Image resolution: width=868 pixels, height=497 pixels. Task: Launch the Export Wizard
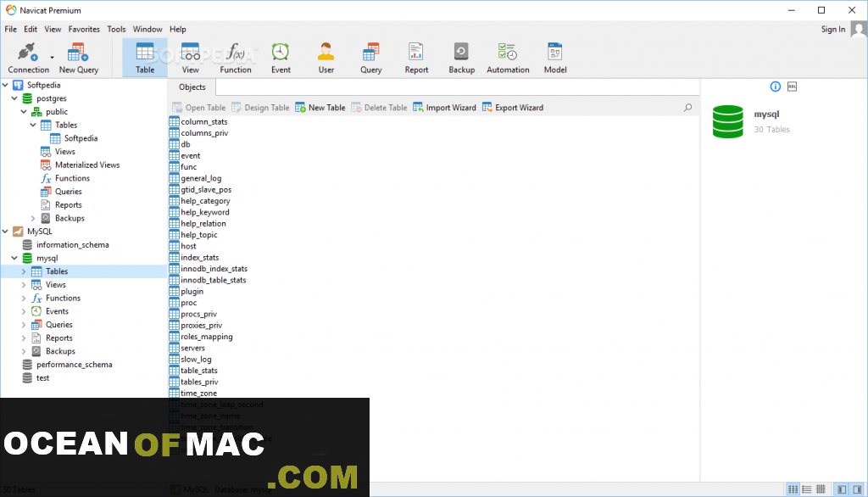[513, 108]
